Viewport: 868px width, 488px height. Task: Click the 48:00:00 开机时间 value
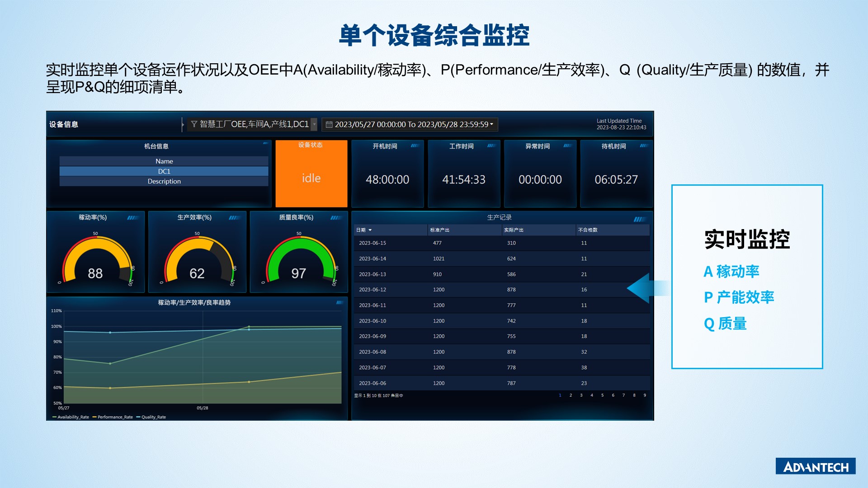(387, 180)
